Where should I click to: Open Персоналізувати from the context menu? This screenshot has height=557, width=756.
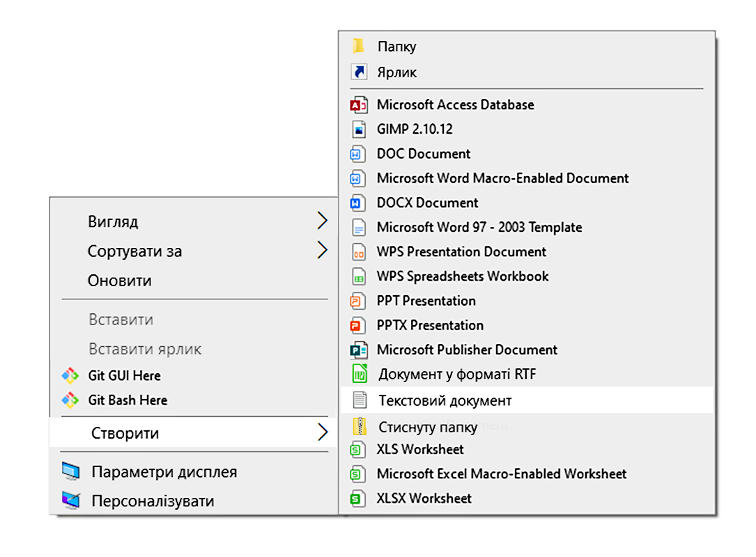point(152,501)
